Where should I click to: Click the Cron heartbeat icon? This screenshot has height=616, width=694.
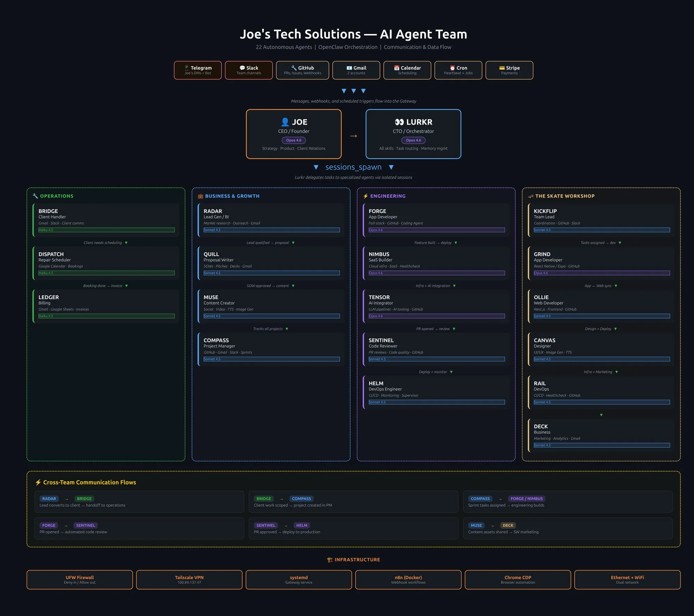(452, 68)
